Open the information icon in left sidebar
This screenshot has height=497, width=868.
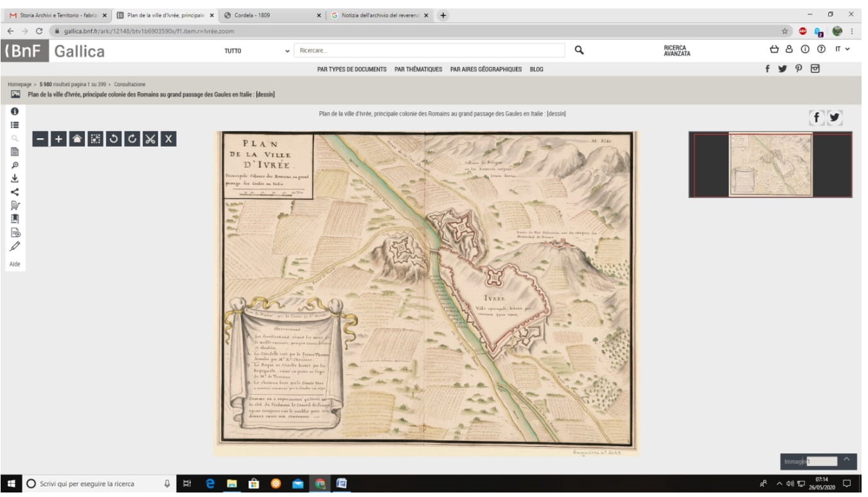[15, 111]
